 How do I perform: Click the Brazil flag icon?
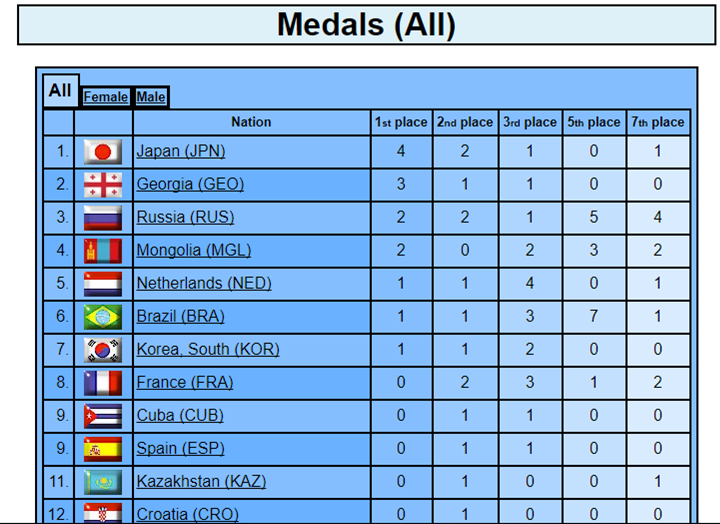pos(103,317)
